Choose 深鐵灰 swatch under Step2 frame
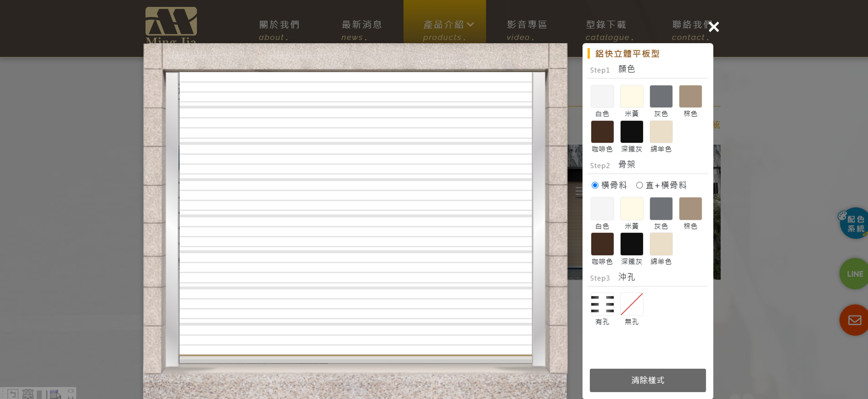Viewport: 868px width, 399px height. coord(631,244)
